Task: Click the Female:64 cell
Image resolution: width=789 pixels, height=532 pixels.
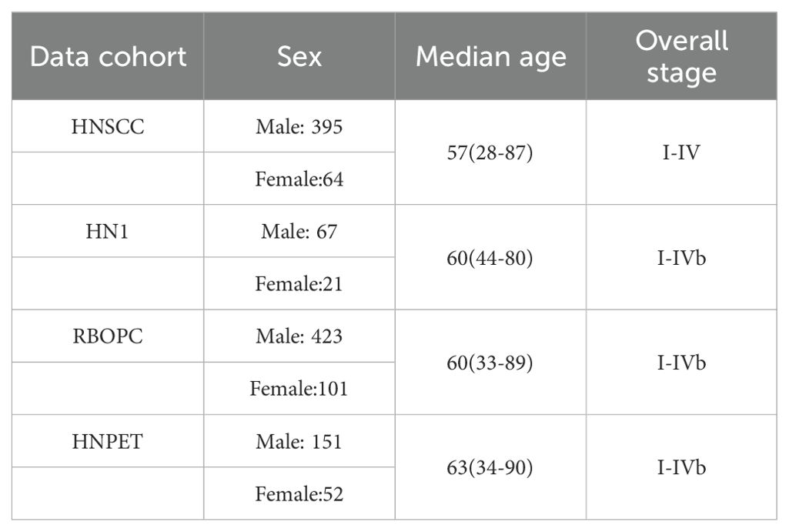Action: point(299,179)
